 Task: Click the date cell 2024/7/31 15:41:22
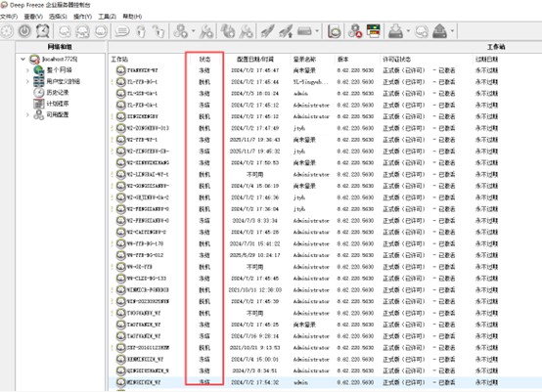point(254,243)
